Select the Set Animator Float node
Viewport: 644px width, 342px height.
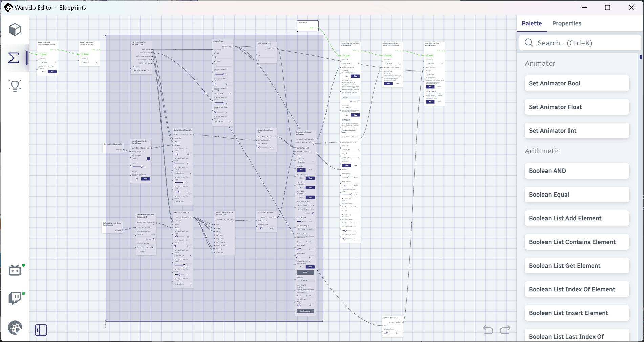(577, 107)
